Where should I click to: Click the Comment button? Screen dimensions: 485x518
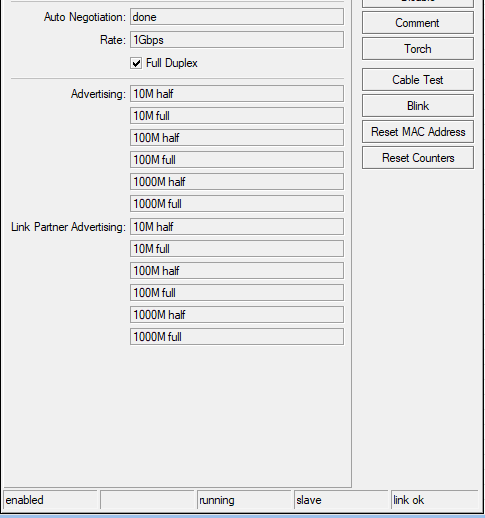(418, 23)
